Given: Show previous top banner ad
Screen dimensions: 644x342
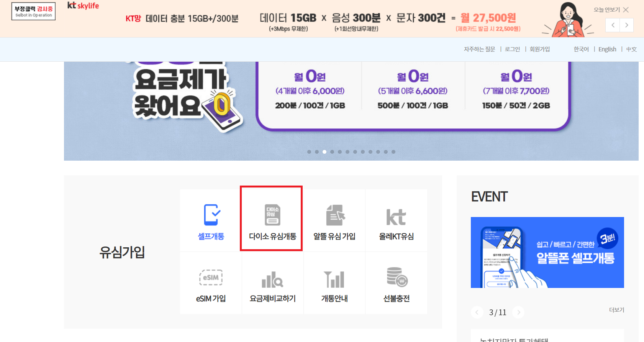Looking at the screenshot, I should (x=613, y=25).
